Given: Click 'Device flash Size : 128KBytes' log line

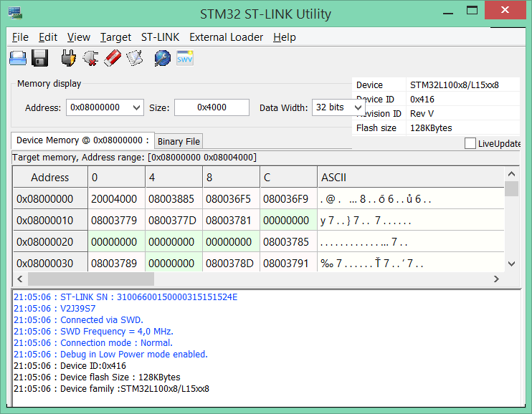Looking at the screenshot, I should 97,377.
